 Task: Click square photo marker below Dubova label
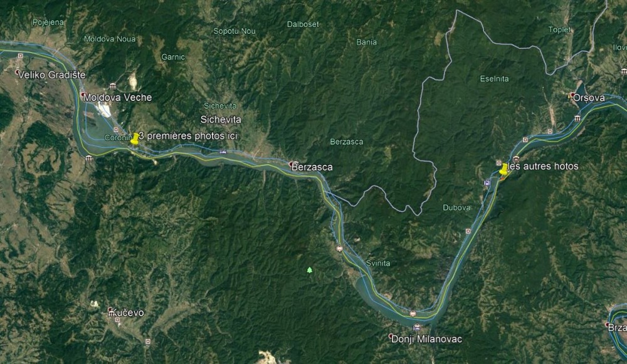[468, 231]
